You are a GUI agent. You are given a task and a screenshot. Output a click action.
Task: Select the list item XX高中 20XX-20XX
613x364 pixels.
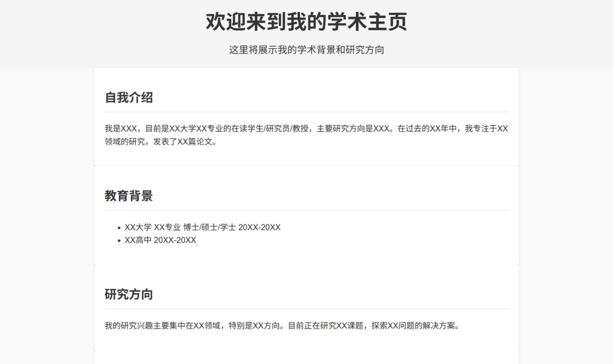(x=160, y=240)
